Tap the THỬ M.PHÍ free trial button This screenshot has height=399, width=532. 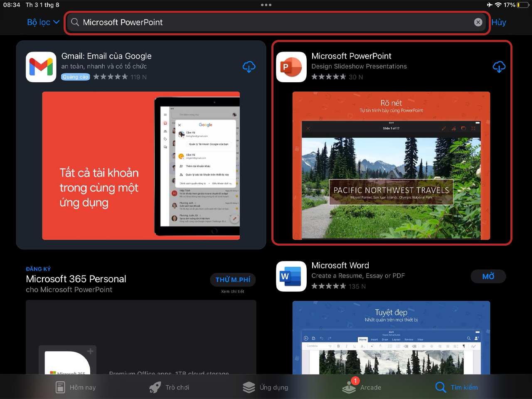[x=233, y=280]
